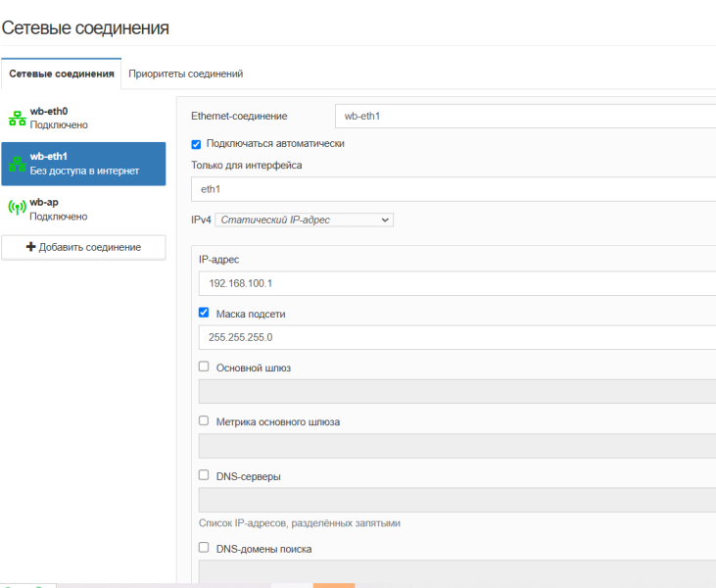Focus the IP-адрес field 192.168.100.1

(457, 283)
